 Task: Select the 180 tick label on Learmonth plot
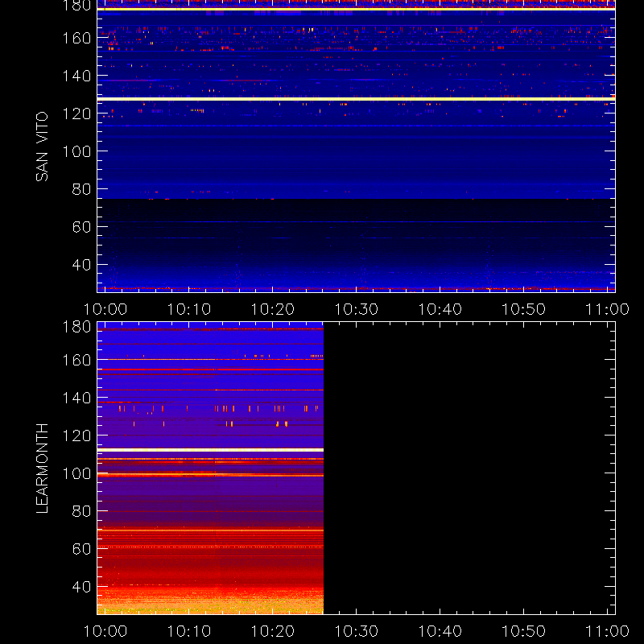[76, 327]
